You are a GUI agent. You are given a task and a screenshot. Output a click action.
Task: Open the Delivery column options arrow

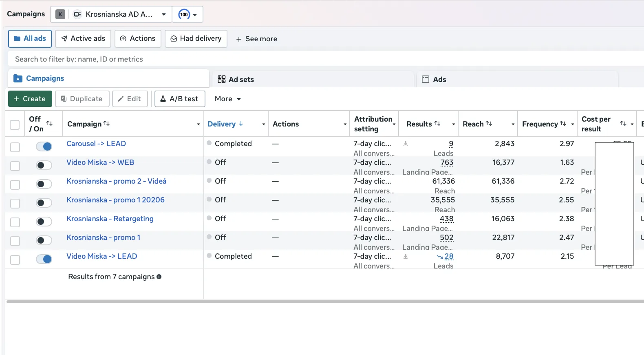tap(264, 124)
